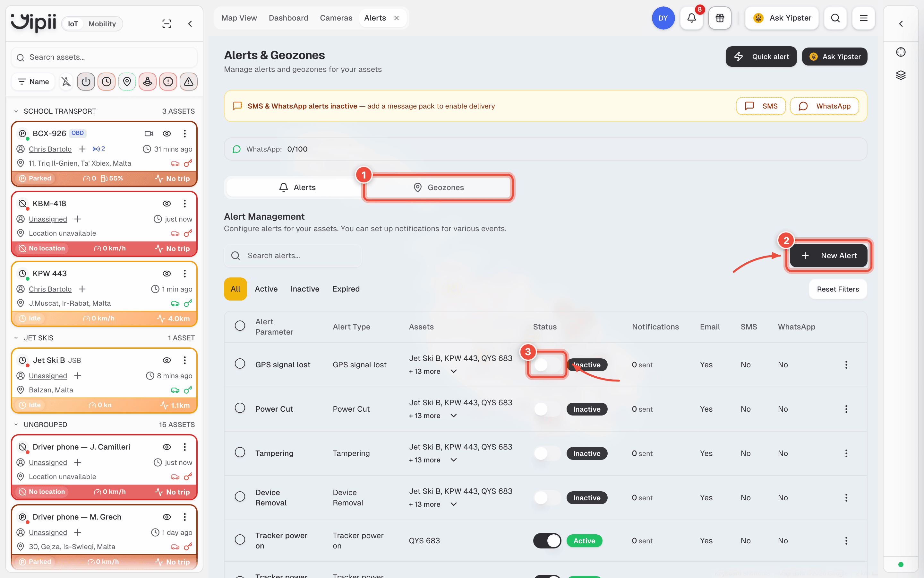Collapse the right panel chevron

click(901, 24)
